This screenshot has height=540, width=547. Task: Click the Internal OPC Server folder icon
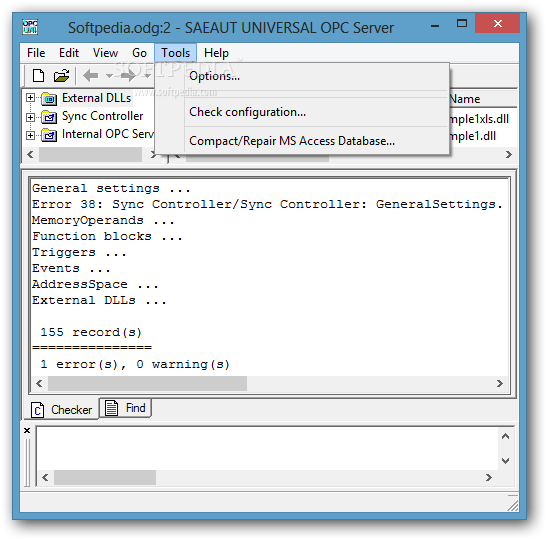click(49, 135)
